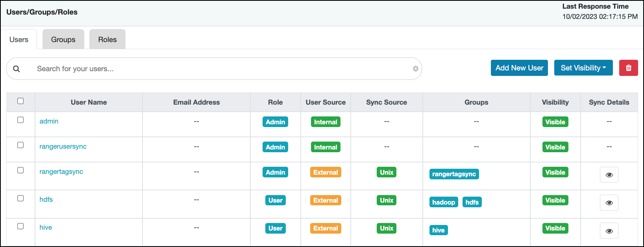
Task: Click the User Name column header
Action: click(89, 102)
